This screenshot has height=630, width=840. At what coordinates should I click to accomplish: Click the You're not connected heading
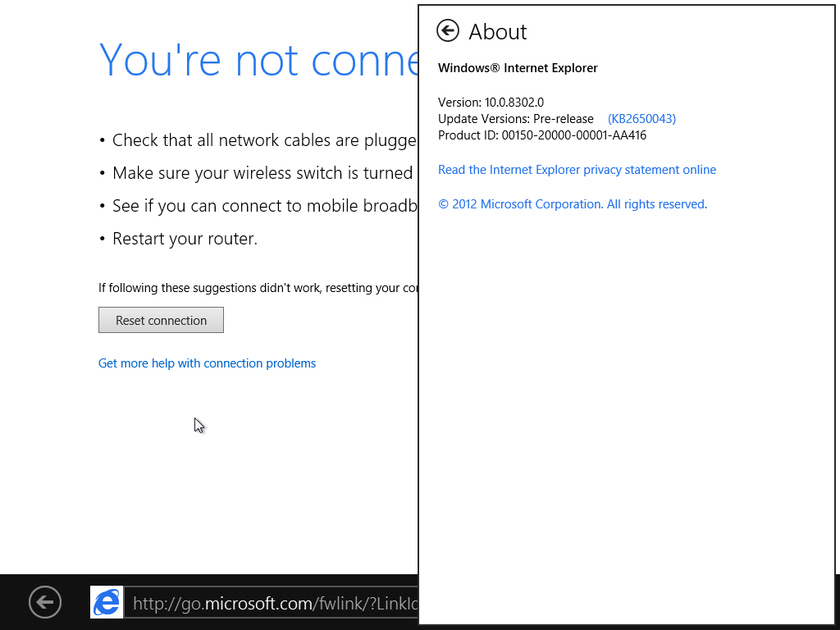tap(259, 60)
